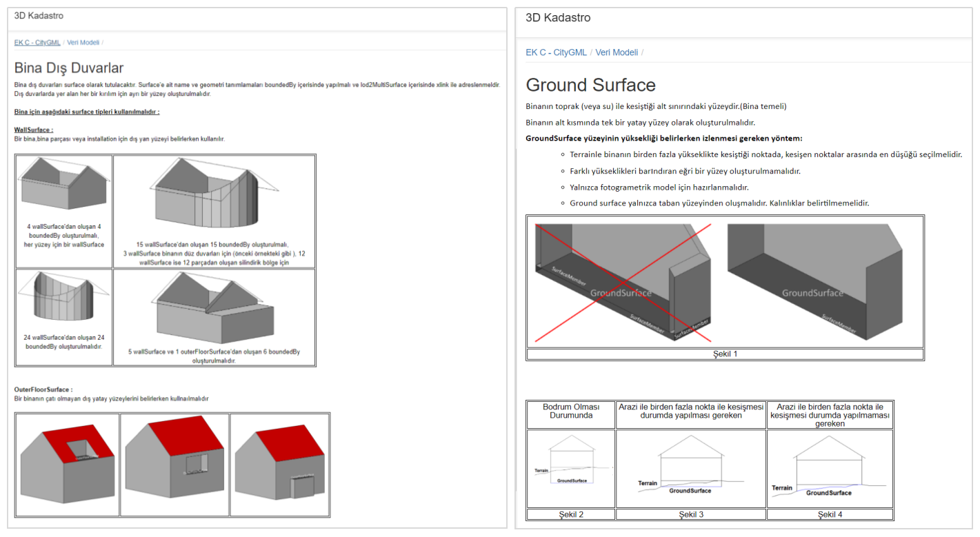The width and height of the screenshot is (980, 537).
Task: Click the bullet 'Yalnızca fotogrametrik model için hazırlanmalıdır'
Action: 659,187
